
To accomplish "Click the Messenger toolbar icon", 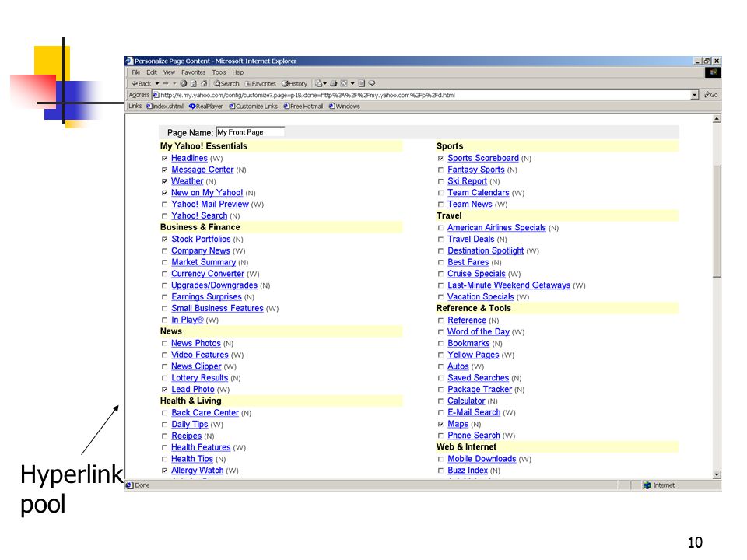I will coord(372,83).
